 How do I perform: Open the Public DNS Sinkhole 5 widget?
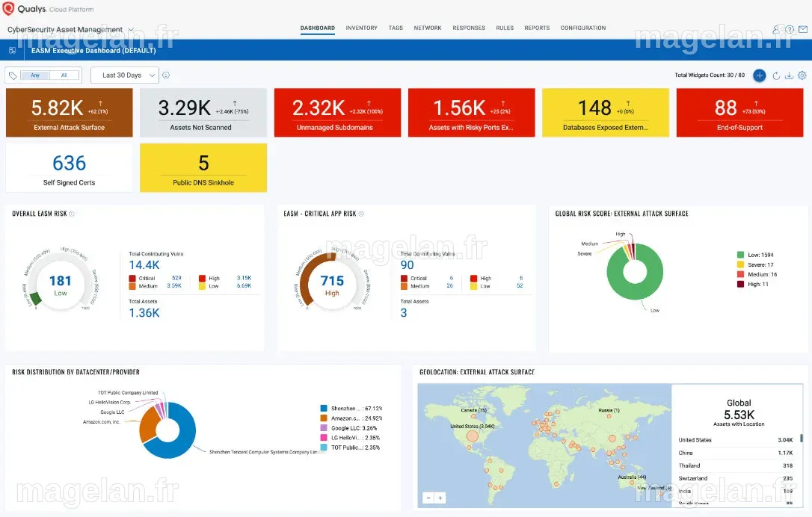(x=203, y=167)
